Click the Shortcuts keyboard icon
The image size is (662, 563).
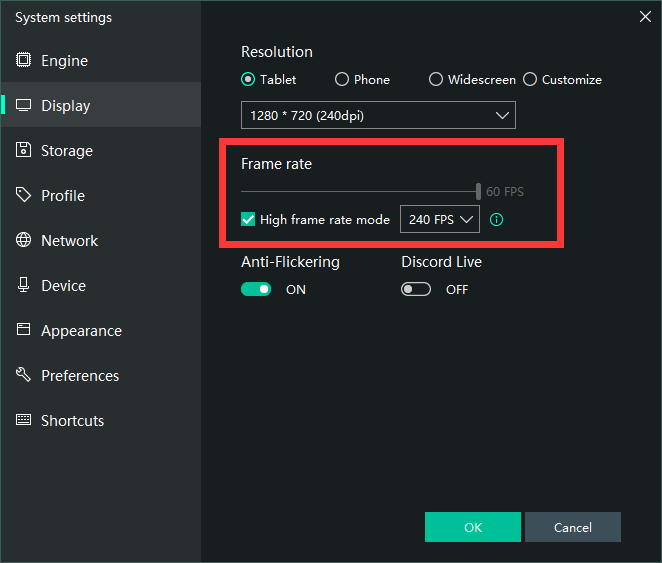[x=23, y=421]
